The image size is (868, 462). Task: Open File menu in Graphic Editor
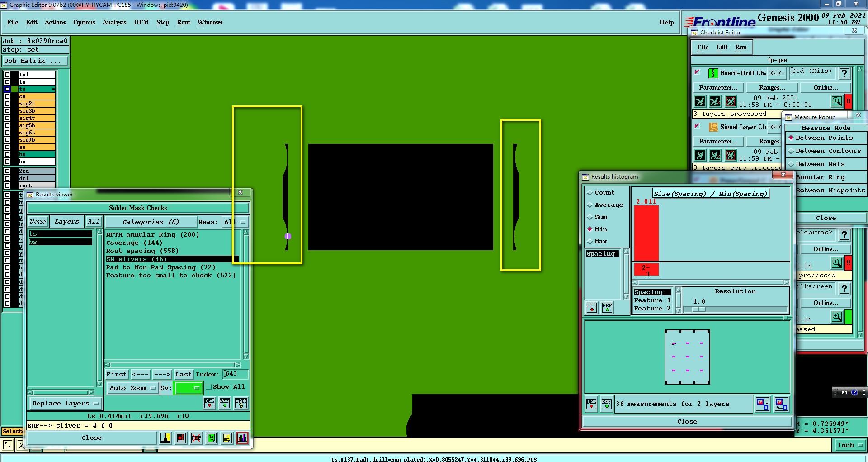[x=13, y=23]
